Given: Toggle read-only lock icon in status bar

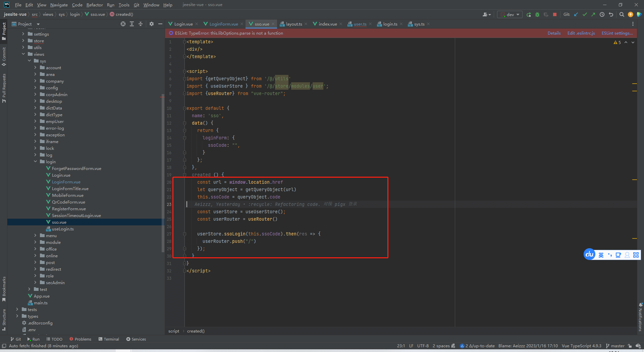Looking at the screenshot, I should click(x=630, y=346).
